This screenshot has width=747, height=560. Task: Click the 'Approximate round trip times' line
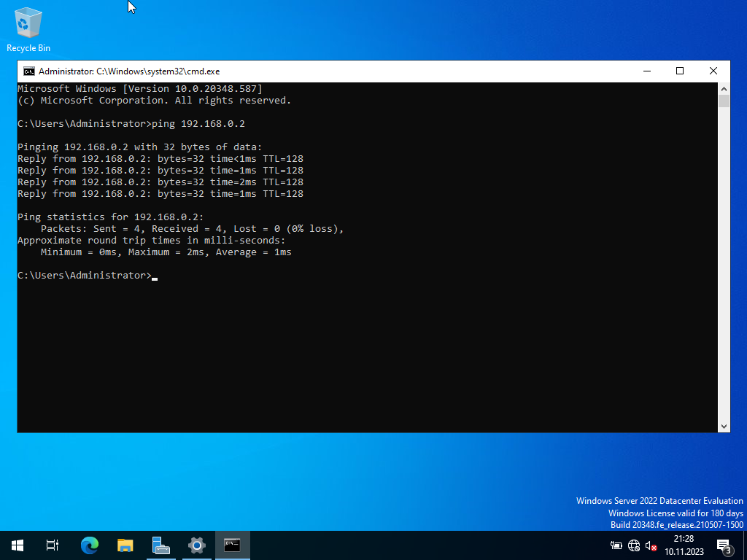(x=152, y=241)
